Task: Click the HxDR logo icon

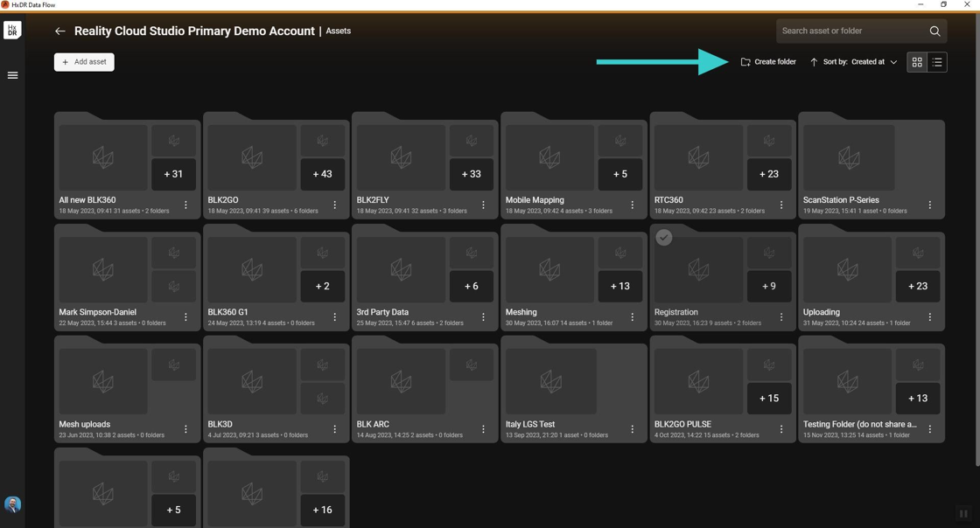Action: (x=12, y=30)
